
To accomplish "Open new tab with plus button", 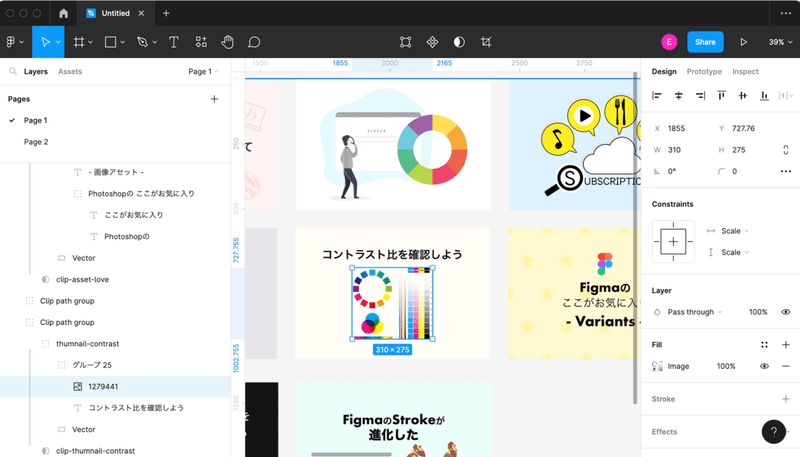I will 166,13.
